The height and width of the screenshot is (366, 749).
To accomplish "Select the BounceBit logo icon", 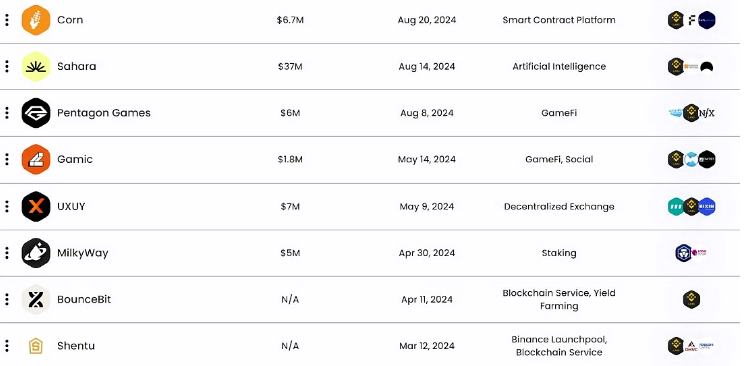I will click(36, 300).
